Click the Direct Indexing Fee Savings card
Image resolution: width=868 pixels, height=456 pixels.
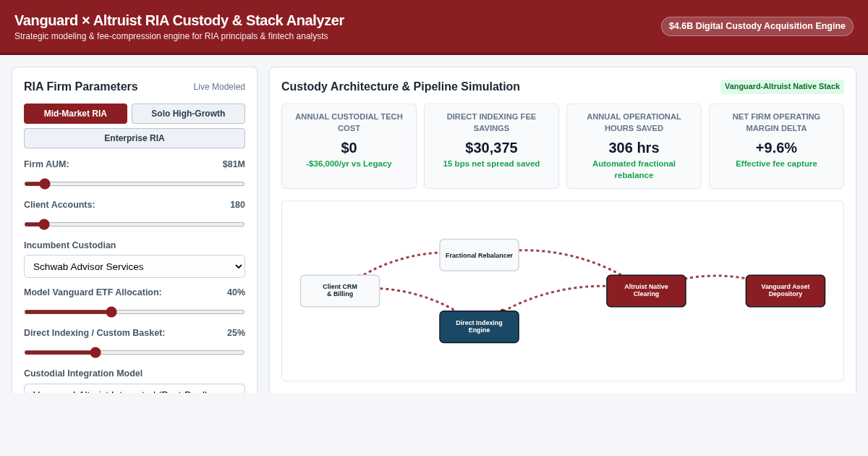(x=491, y=146)
